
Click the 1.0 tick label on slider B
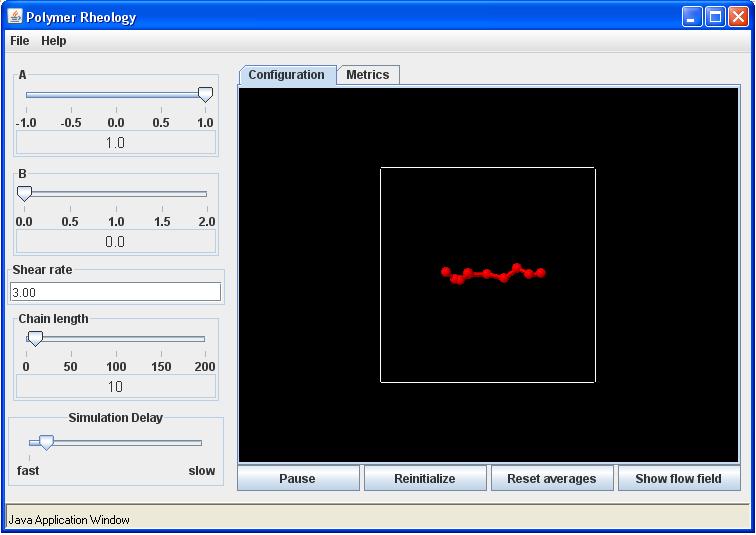point(116,222)
